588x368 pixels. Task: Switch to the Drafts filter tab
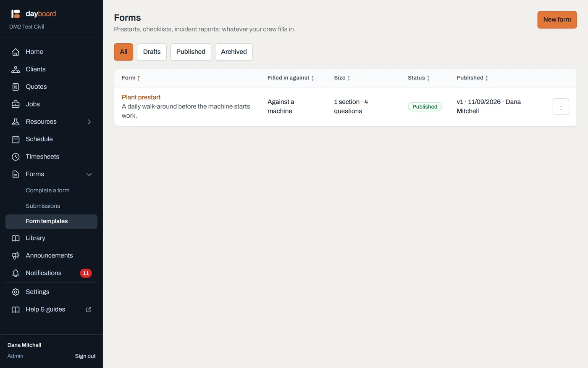click(152, 52)
